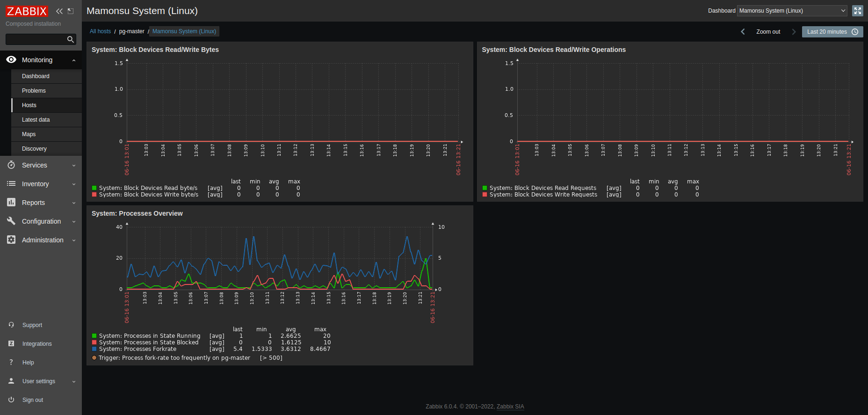This screenshot has width=868, height=415.
Task: Open the Zabbix SIA footer link
Action: pos(510,407)
